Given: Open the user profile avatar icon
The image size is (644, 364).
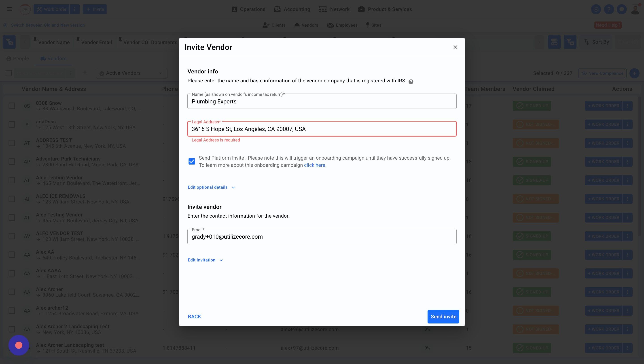Looking at the screenshot, I should point(635,9).
